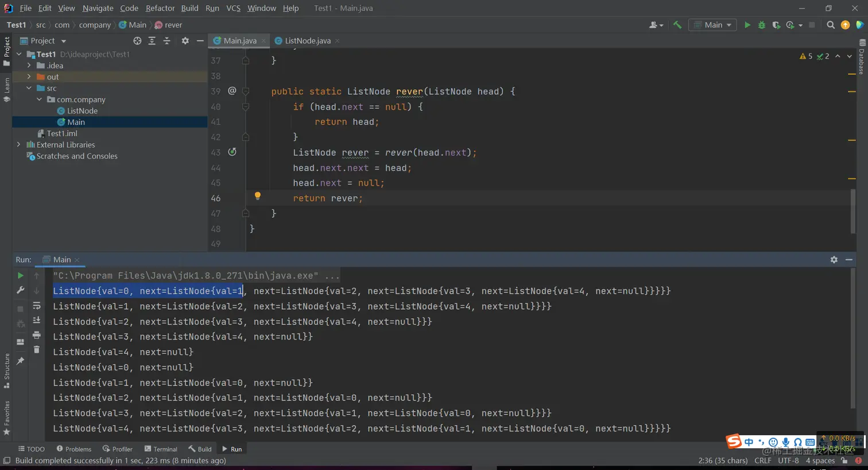Viewport: 868px width, 470px height.
Task: Open the Problems tool window
Action: [73, 449]
